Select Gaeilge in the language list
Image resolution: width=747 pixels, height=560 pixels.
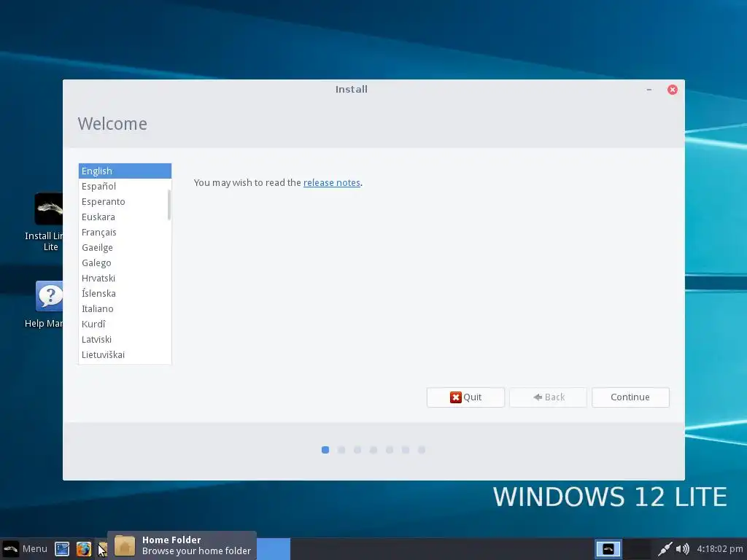[x=125, y=247]
